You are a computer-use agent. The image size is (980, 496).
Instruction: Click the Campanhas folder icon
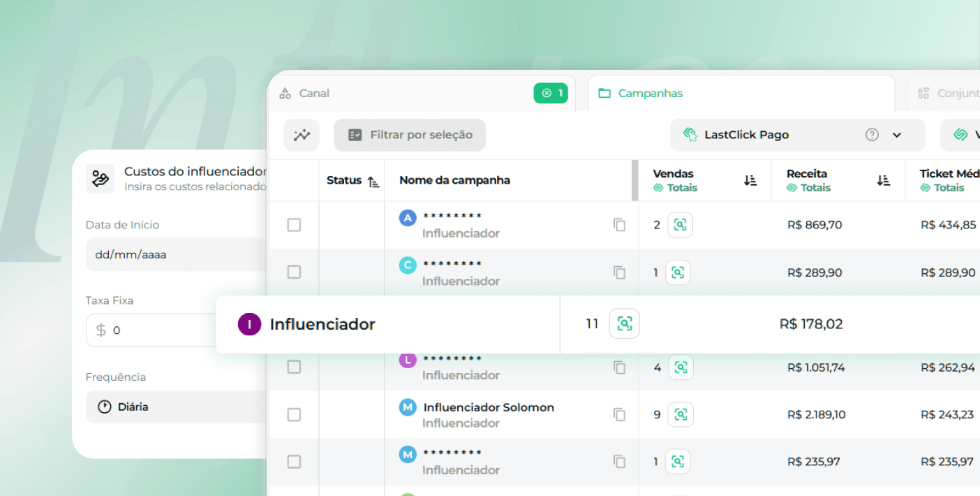click(x=604, y=94)
